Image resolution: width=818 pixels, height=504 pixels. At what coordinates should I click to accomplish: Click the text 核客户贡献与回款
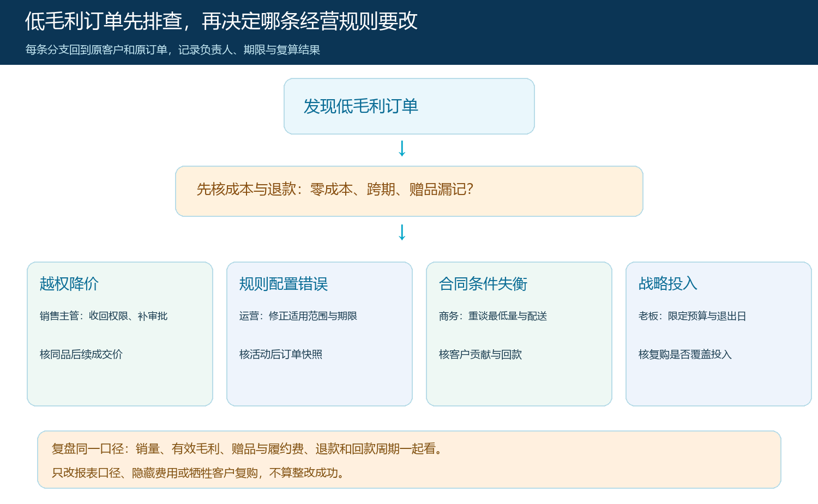coord(480,355)
